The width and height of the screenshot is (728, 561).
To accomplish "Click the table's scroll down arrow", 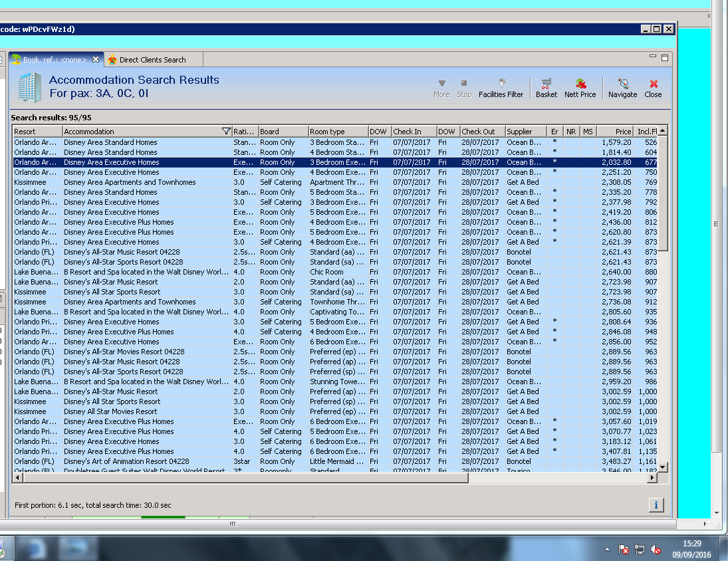I will point(663,467).
